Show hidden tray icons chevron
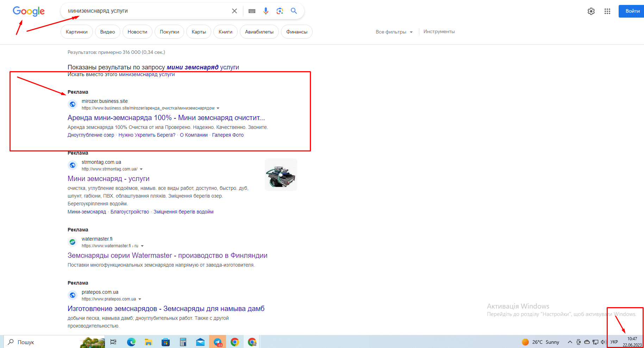Viewport: 644px width, 348px height. pyautogui.click(x=570, y=342)
